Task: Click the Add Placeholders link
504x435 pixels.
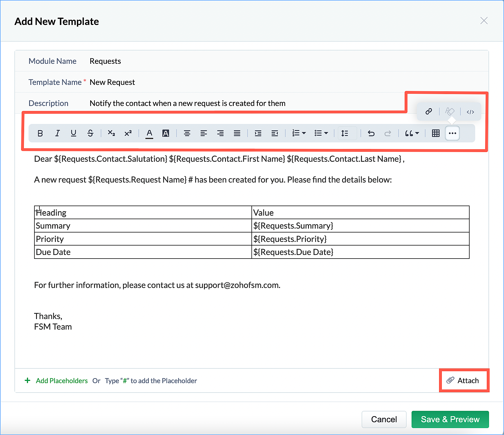Action: (62, 381)
